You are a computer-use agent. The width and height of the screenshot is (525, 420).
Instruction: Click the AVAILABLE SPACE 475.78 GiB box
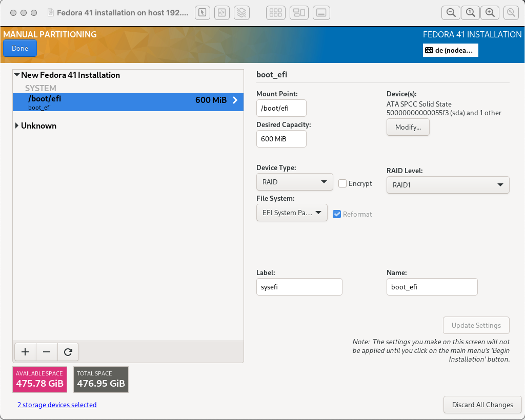click(x=40, y=380)
